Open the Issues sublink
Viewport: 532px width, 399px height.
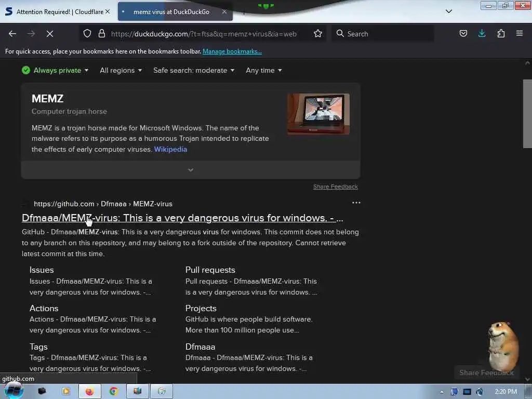pyautogui.click(x=42, y=270)
